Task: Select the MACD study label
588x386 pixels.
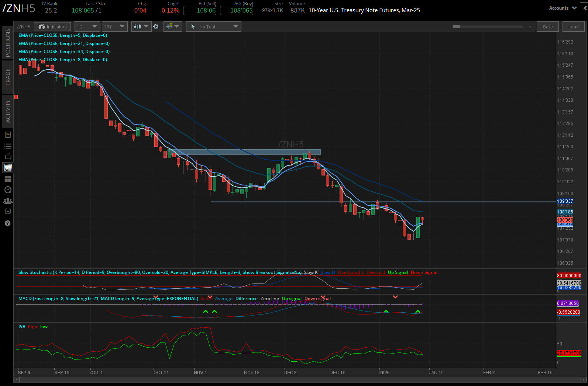Action: pos(108,299)
